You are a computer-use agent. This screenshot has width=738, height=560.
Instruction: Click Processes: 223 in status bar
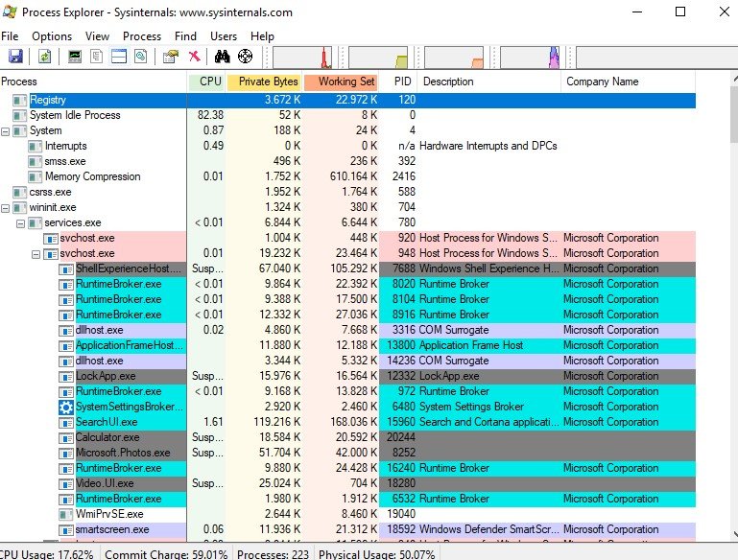point(273,554)
